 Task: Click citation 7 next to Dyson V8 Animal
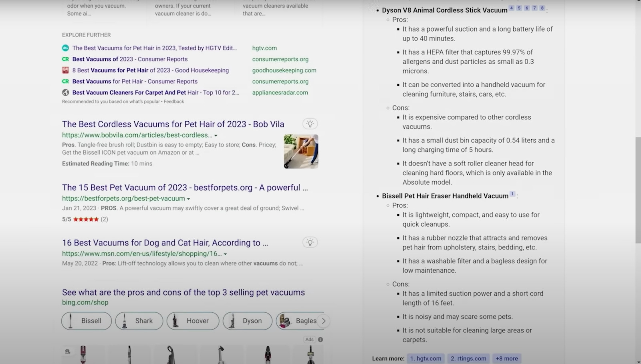click(534, 8)
